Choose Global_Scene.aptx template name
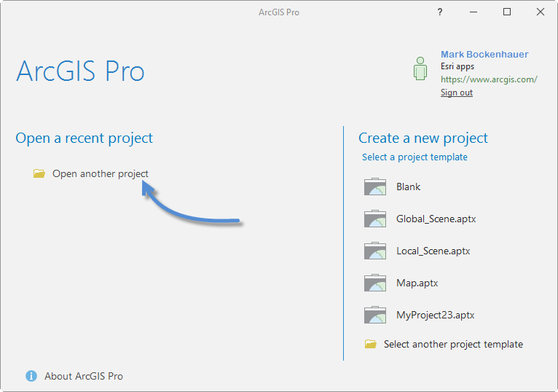This screenshot has height=392, width=558. [x=436, y=219]
